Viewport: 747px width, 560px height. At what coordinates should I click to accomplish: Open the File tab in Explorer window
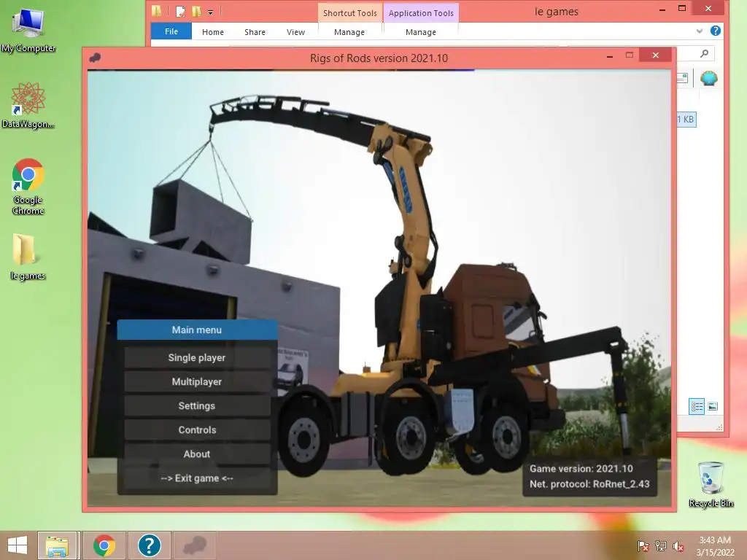click(171, 31)
